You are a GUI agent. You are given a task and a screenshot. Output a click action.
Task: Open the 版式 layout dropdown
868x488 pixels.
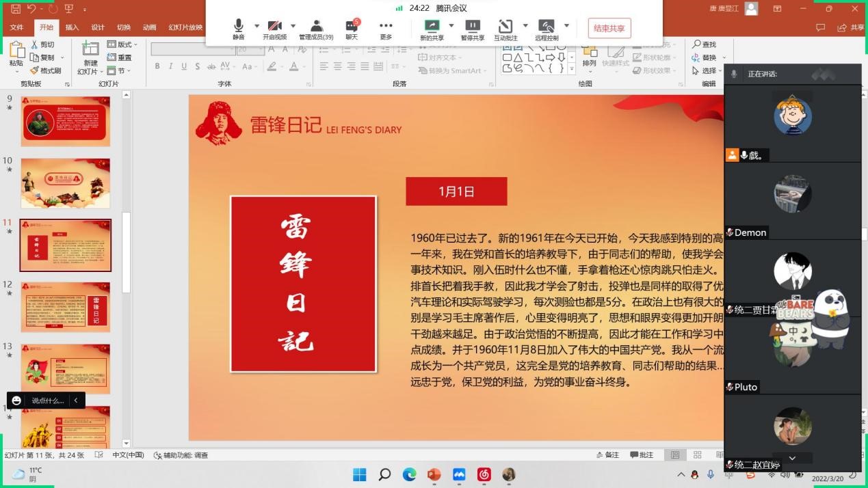122,45
